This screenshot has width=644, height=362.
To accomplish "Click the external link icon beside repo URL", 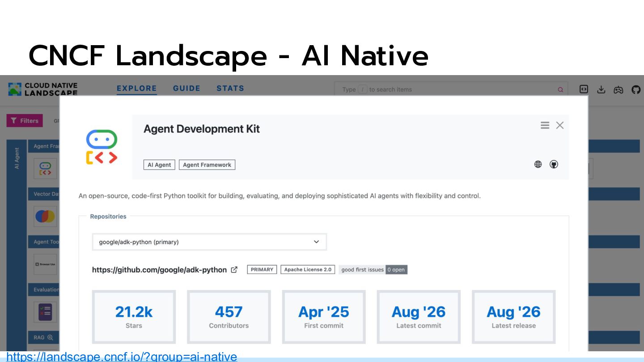I will tap(234, 269).
